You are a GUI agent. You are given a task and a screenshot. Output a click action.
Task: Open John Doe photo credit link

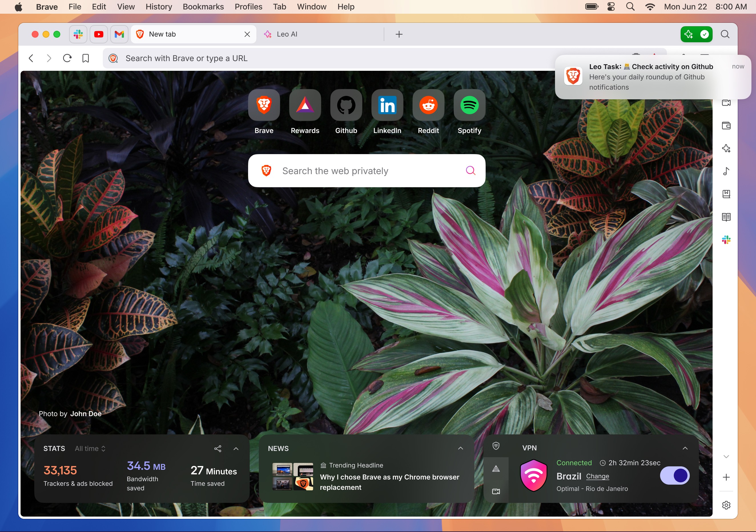[x=86, y=414]
